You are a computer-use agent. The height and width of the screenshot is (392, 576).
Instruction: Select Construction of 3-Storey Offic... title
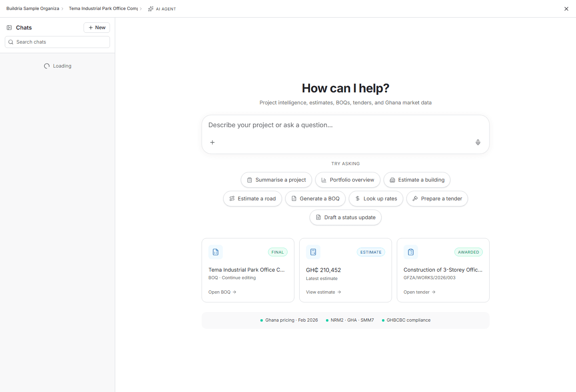[443, 270]
